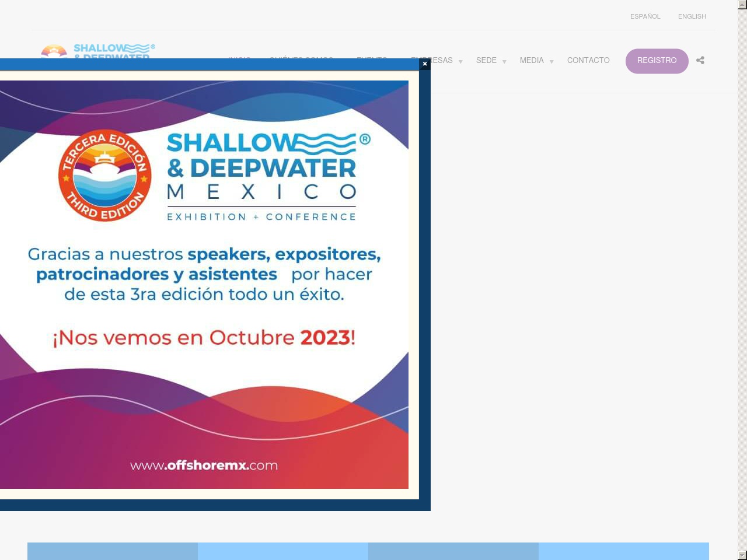Click the page scrollbar down arrow
747x560 pixels.
742,555
